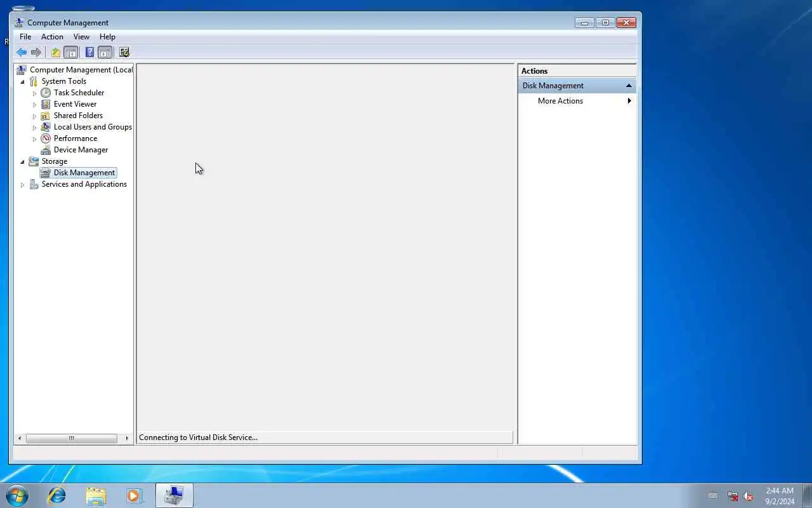Click the Settings toolbar icon with gear

[x=124, y=52]
